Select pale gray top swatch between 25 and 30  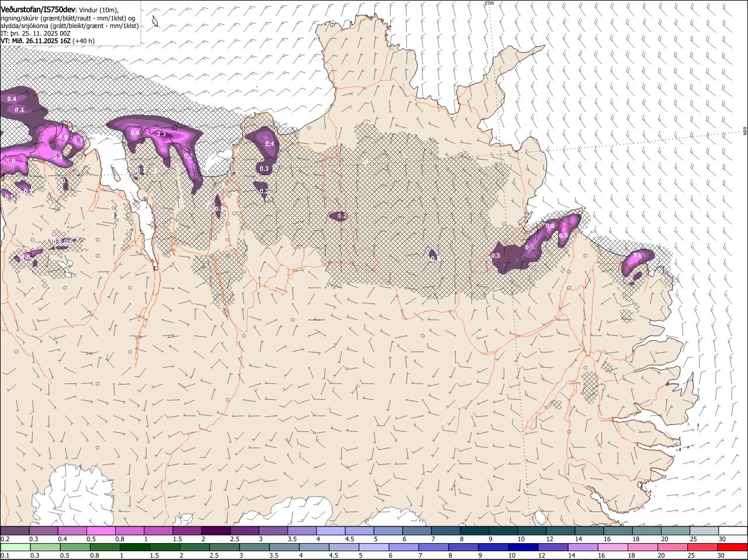(x=704, y=530)
